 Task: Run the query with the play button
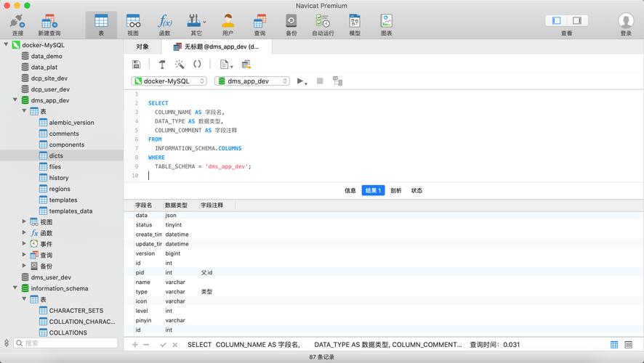(x=300, y=81)
